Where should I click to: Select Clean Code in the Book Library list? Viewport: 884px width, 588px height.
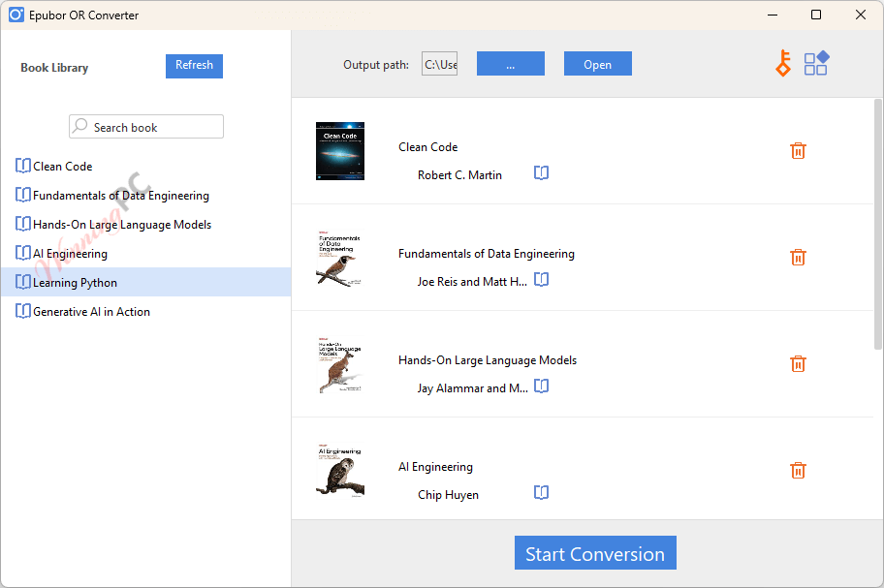pos(145,167)
